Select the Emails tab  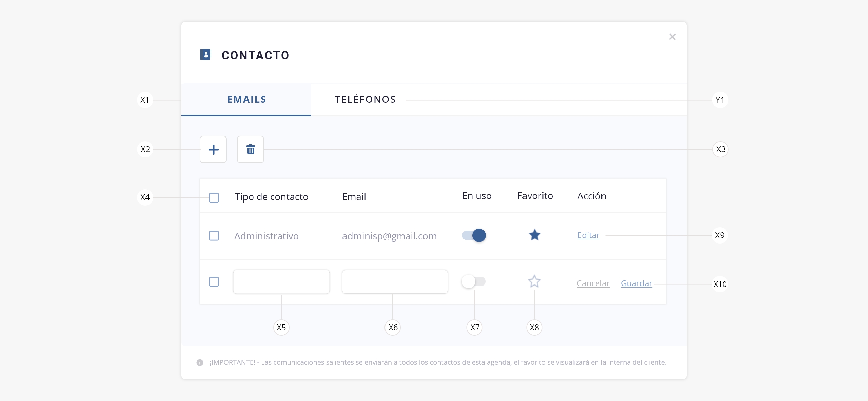click(x=246, y=99)
